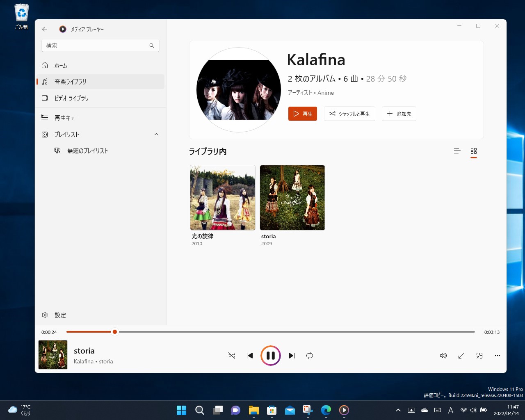Expand hidden icons in the system tray
The image size is (525, 420).
(398, 410)
